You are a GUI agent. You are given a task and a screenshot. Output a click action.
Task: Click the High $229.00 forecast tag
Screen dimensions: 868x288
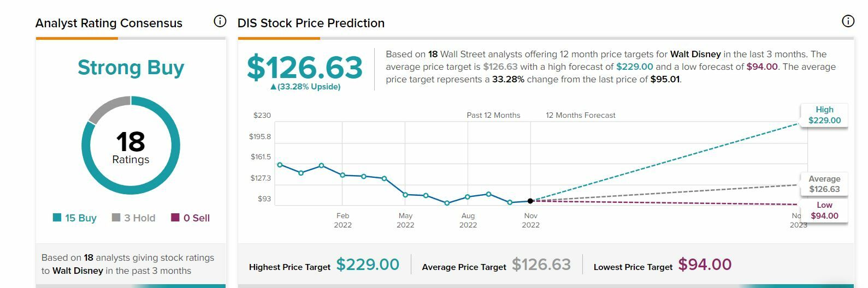824,115
